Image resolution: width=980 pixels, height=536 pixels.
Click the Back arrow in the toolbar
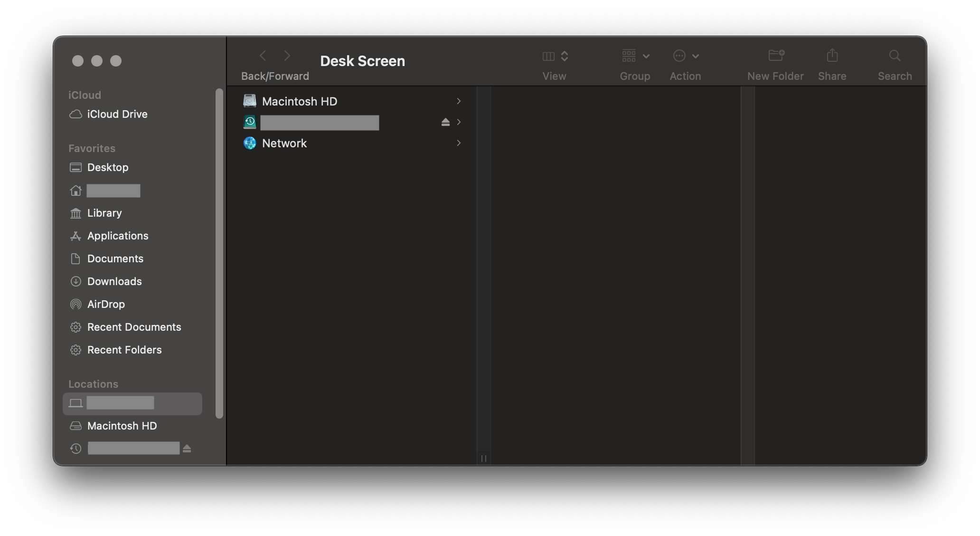263,56
